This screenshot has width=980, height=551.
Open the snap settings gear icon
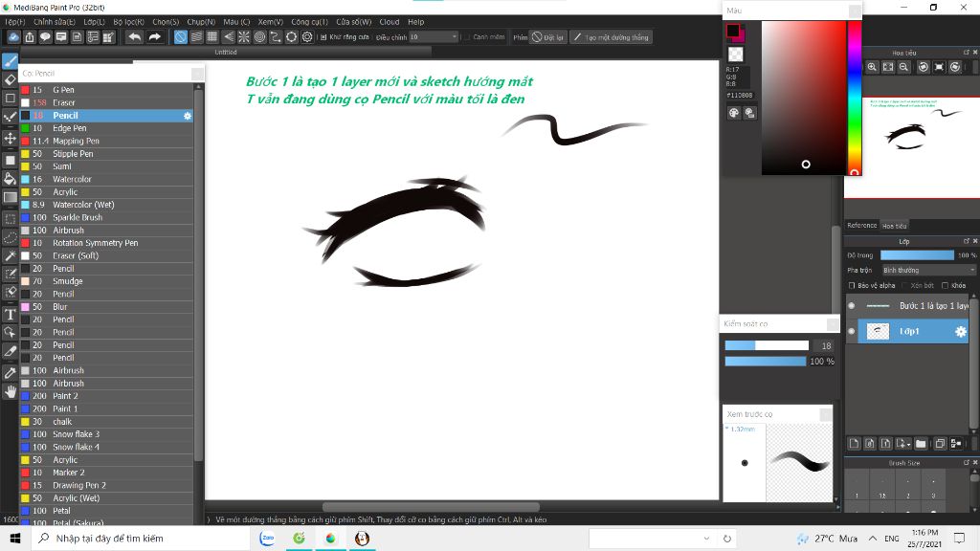point(307,37)
